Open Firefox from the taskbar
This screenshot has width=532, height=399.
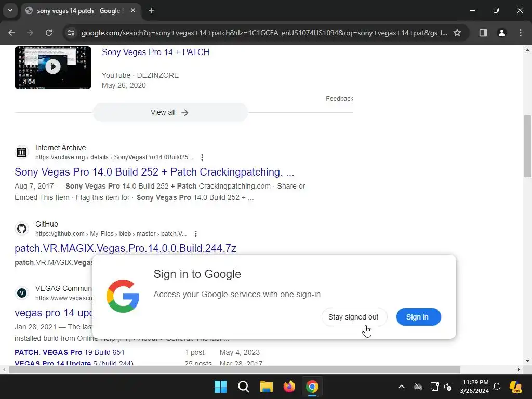[x=289, y=387]
